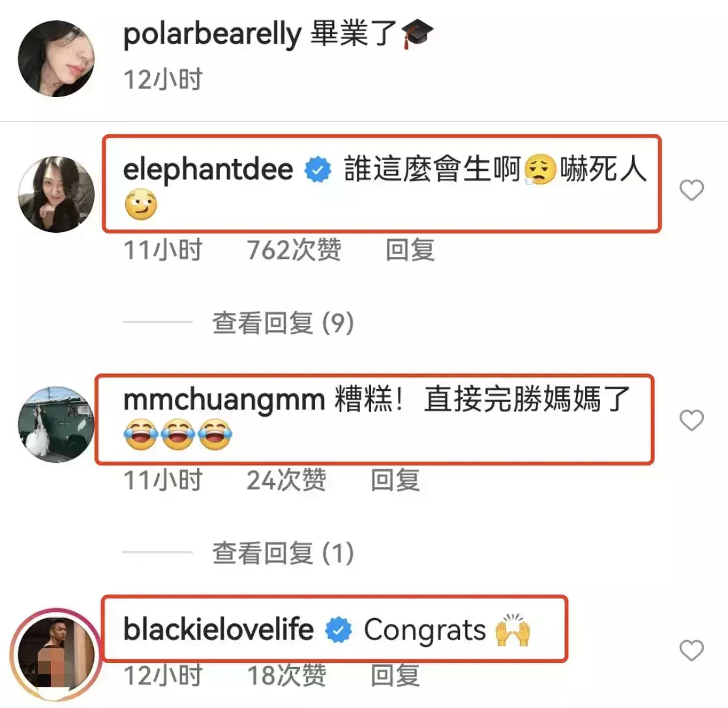Reply to mmchuangmm's comment
Image resolution: width=728 pixels, height=708 pixels.
pyautogui.click(x=395, y=480)
